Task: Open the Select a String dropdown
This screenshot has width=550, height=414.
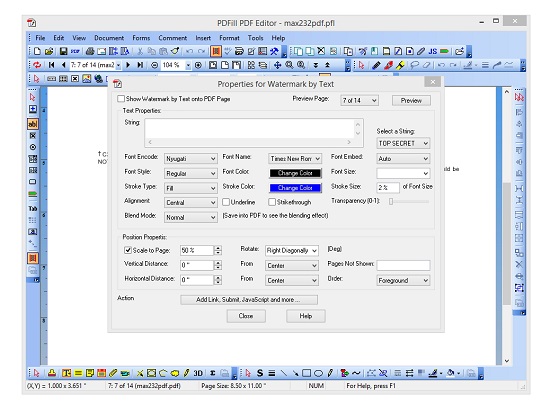Action: tap(403, 143)
